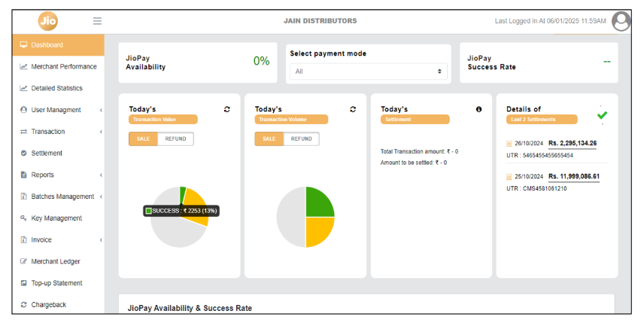
Task: Click the Transaction Value orange label
Action: 163,120
